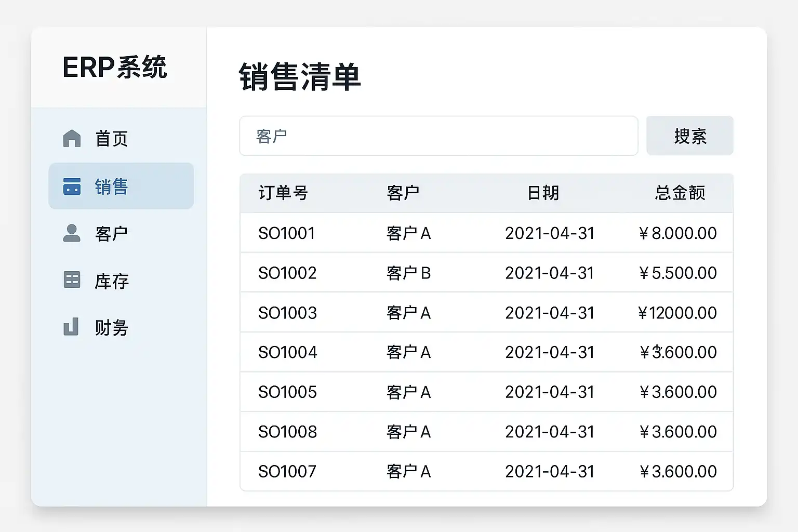
Task: Focus the 客户 search input field
Action: coord(438,136)
